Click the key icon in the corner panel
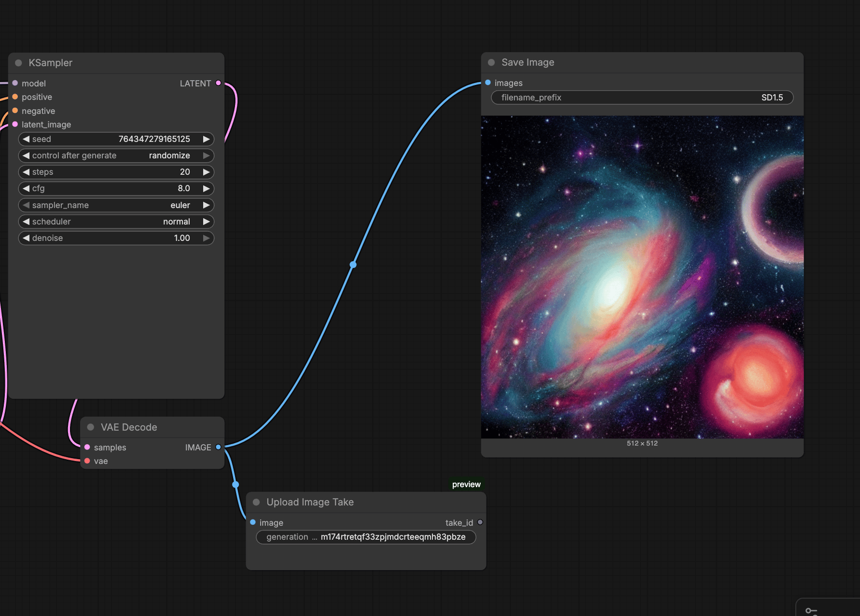 (x=811, y=611)
